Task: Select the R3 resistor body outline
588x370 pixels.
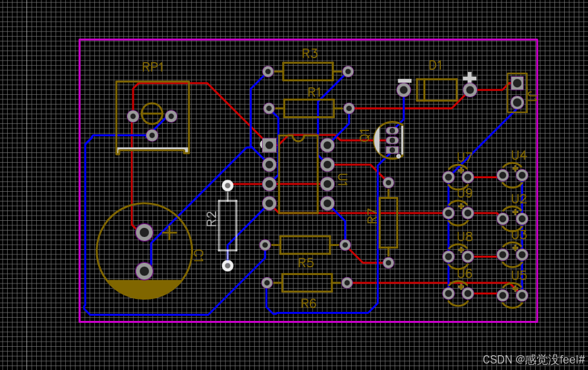Action: 308,72
